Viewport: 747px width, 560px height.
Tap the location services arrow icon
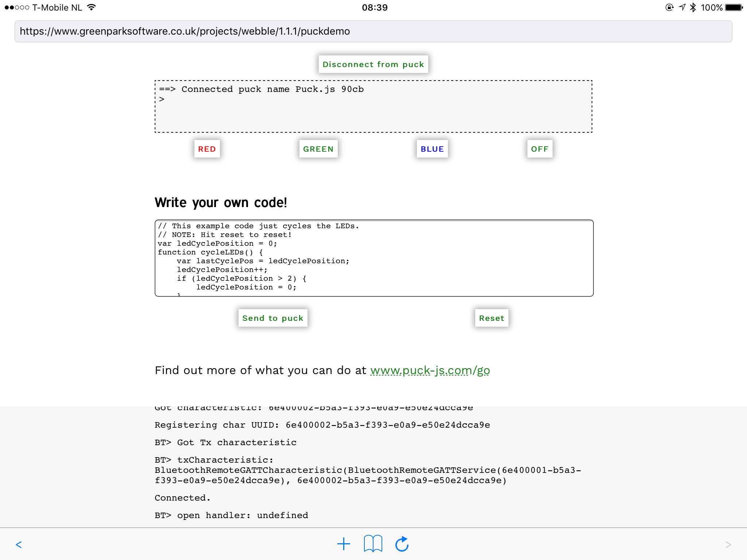(682, 8)
